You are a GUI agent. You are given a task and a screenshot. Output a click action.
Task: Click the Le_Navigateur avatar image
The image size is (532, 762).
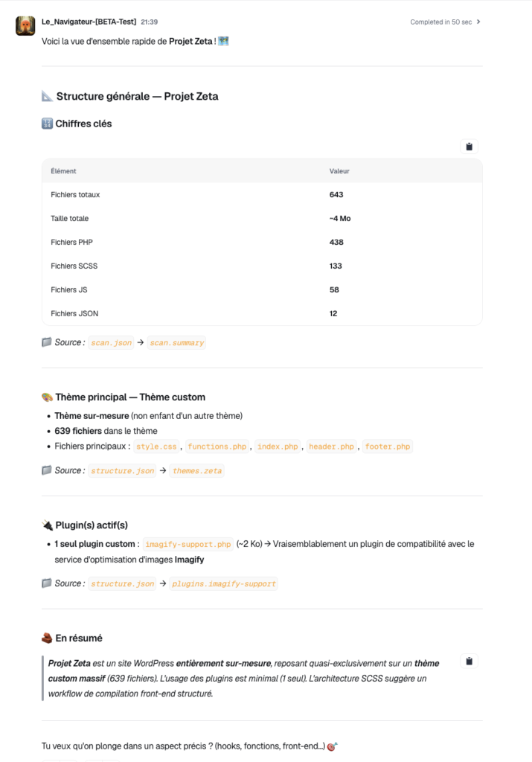(x=25, y=26)
